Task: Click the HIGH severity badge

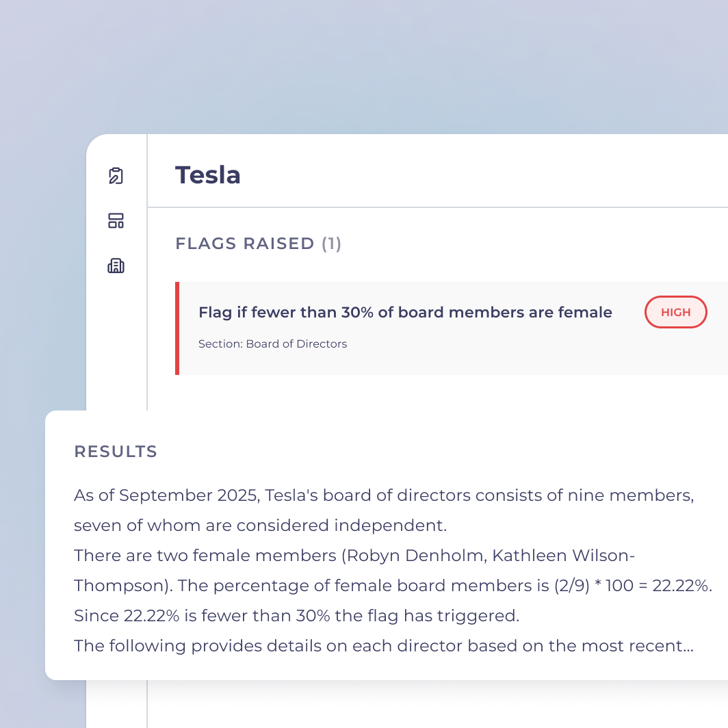Action: tap(675, 312)
